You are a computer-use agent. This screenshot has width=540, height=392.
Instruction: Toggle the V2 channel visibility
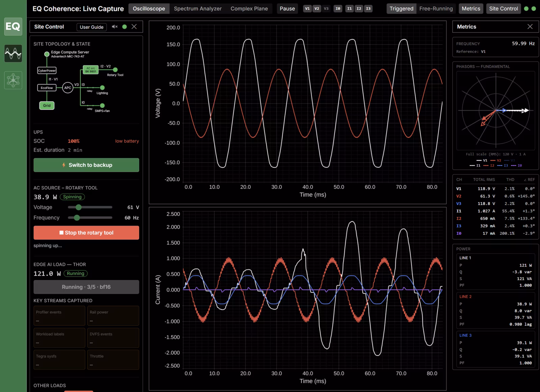click(317, 9)
